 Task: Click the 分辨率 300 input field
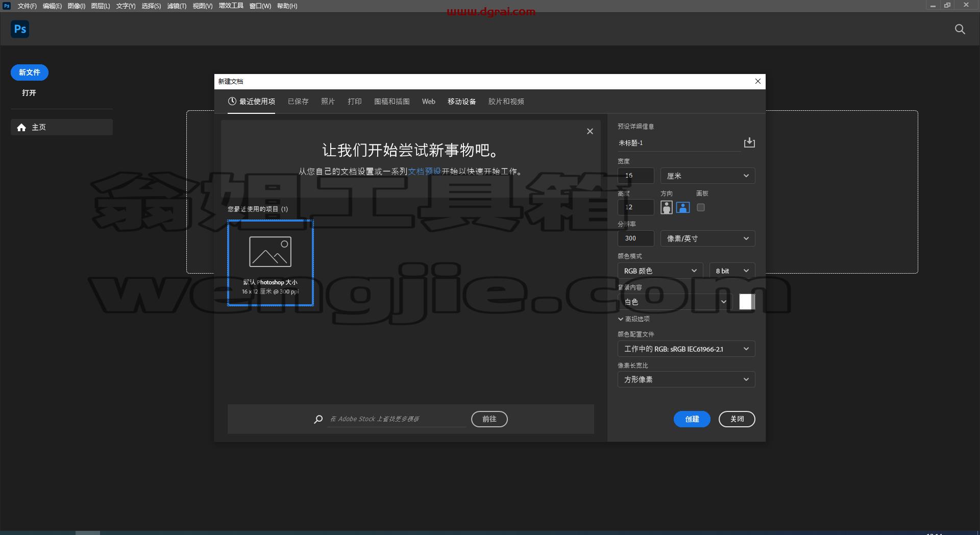pos(635,238)
